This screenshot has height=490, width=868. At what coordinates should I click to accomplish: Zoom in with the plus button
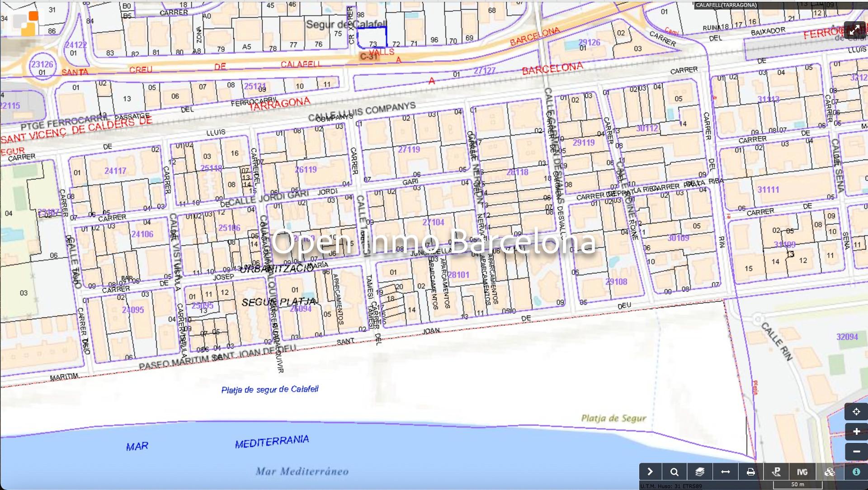[x=856, y=432]
